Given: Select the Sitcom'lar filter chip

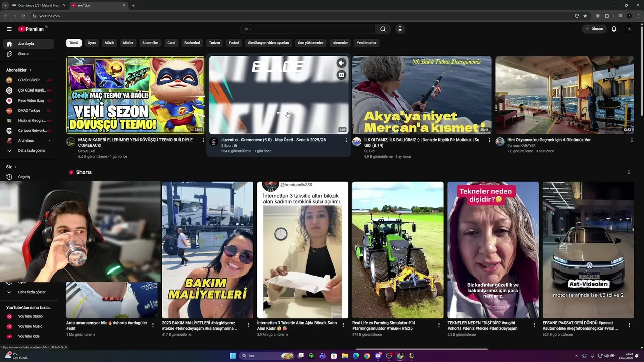Looking at the screenshot, I should coord(150,43).
